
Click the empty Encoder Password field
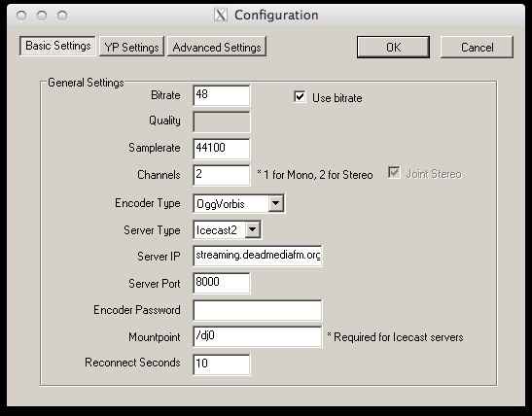point(258,310)
